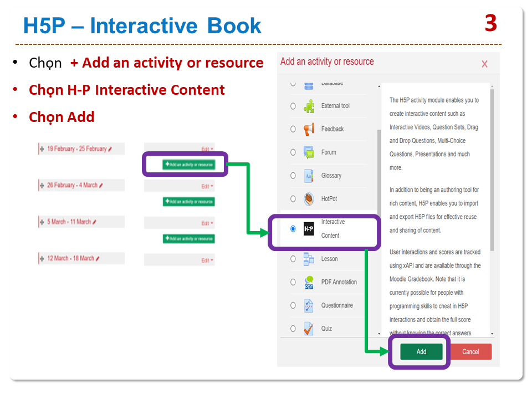Click the black H5P Interactive Content icon
The height and width of the screenshot is (399, 532).
tap(309, 228)
